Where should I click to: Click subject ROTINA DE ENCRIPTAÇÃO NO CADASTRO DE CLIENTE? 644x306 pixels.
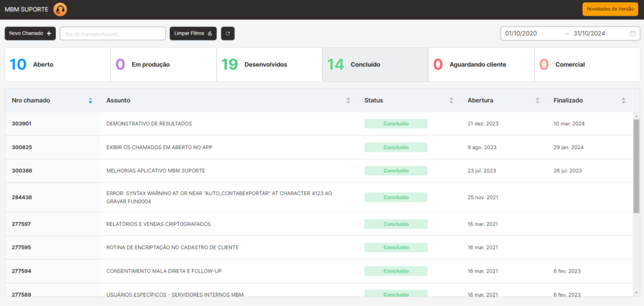point(172,247)
